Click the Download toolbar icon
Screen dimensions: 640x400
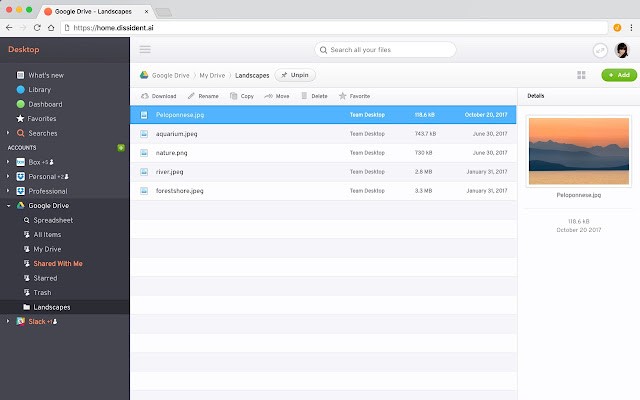[146, 96]
